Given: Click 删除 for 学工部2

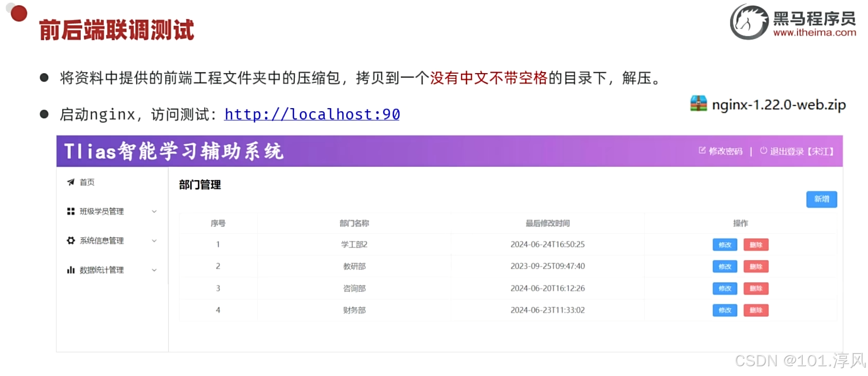Looking at the screenshot, I should pyautogui.click(x=756, y=245).
